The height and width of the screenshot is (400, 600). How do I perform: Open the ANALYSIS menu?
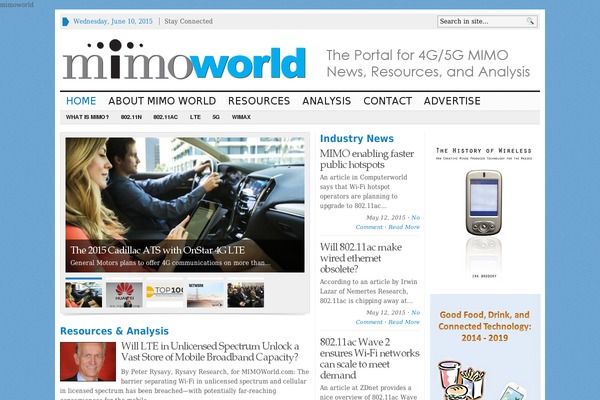(326, 101)
